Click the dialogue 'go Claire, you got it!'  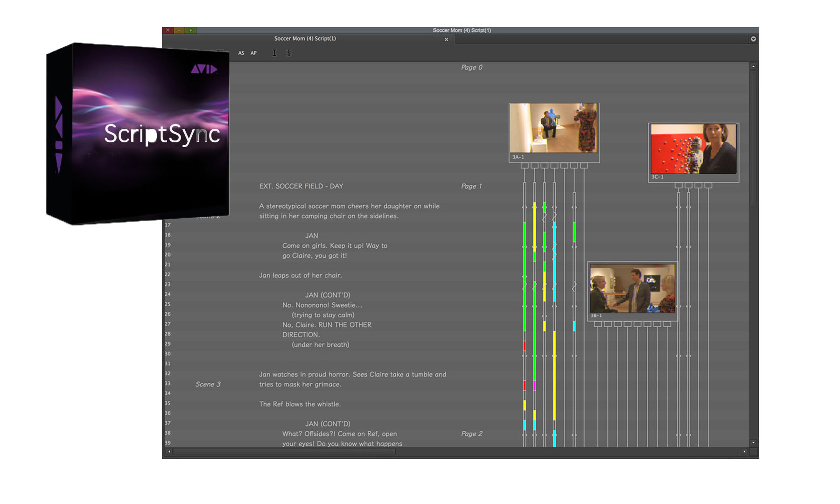[x=315, y=256]
